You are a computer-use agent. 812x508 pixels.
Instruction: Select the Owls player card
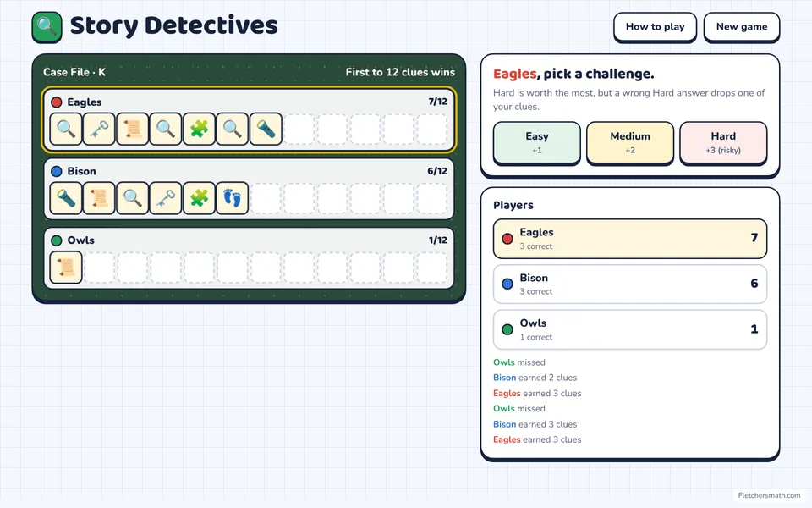(629, 329)
